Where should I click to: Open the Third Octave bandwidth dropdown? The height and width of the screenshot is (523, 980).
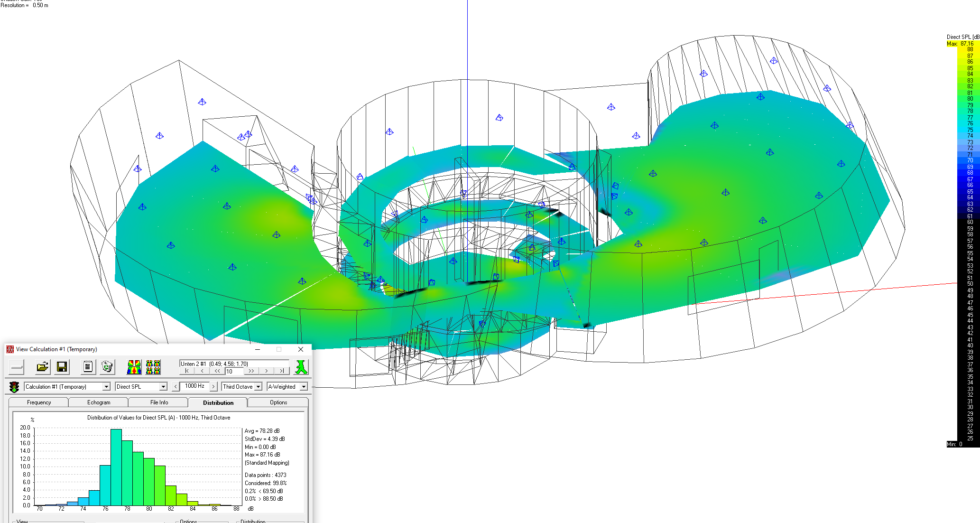point(259,387)
